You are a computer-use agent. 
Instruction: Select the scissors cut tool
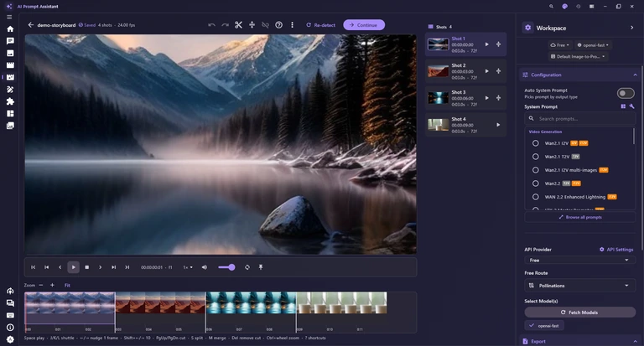239,25
